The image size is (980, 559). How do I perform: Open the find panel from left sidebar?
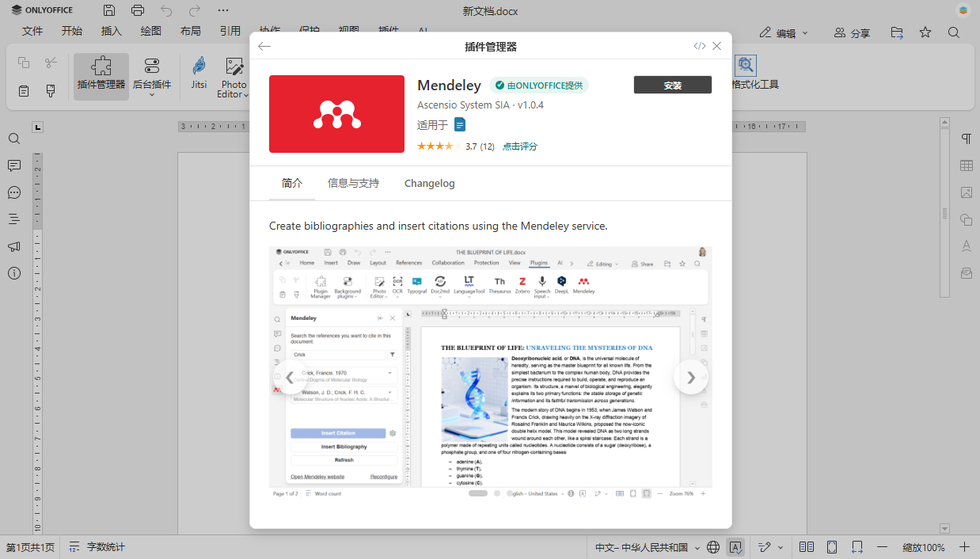[14, 139]
